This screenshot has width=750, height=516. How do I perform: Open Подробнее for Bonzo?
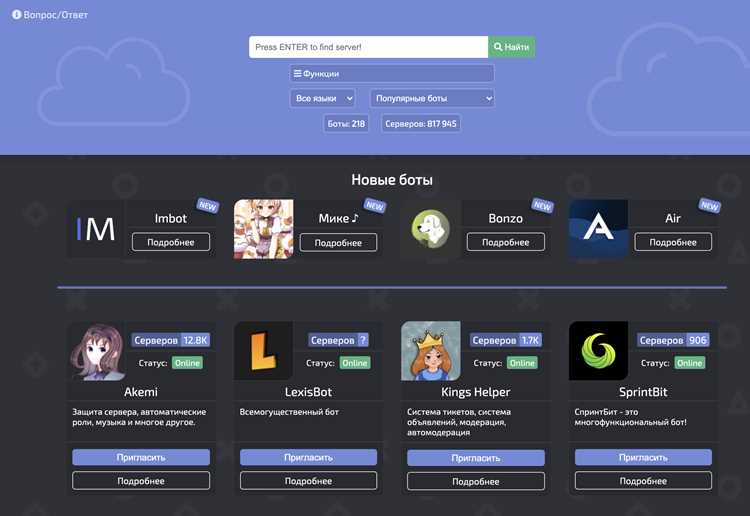[x=506, y=242]
